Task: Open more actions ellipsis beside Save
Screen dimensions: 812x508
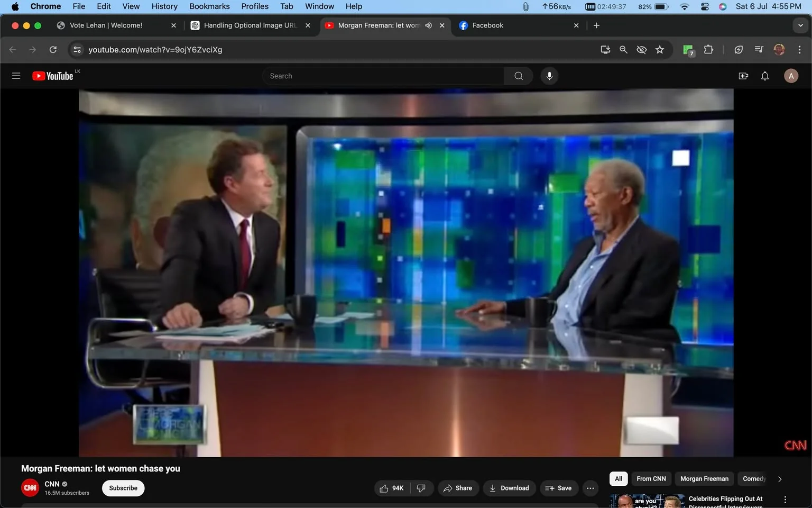Action: (x=590, y=488)
